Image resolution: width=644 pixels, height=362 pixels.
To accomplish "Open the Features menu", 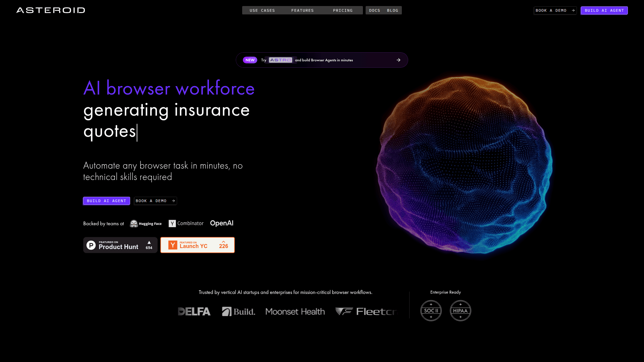I will pyautogui.click(x=302, y=10).
